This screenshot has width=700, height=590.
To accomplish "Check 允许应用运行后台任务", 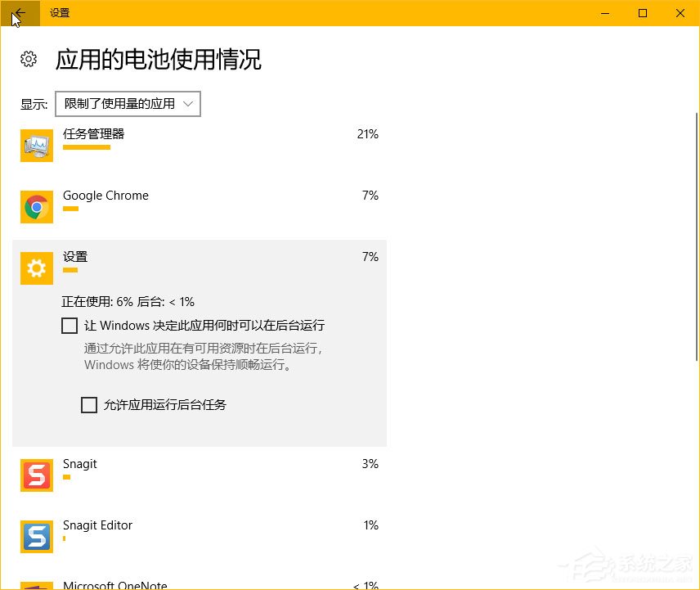I will tap(89, 405).
